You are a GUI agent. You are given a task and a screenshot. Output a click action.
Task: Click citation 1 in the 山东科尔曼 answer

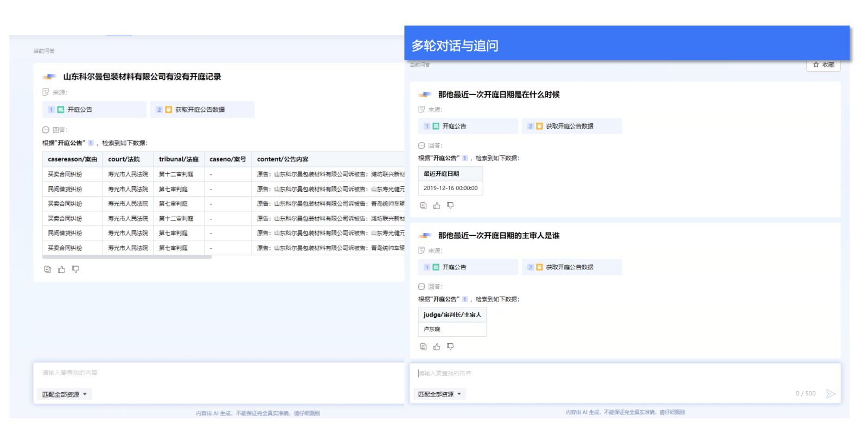point(91,143)
